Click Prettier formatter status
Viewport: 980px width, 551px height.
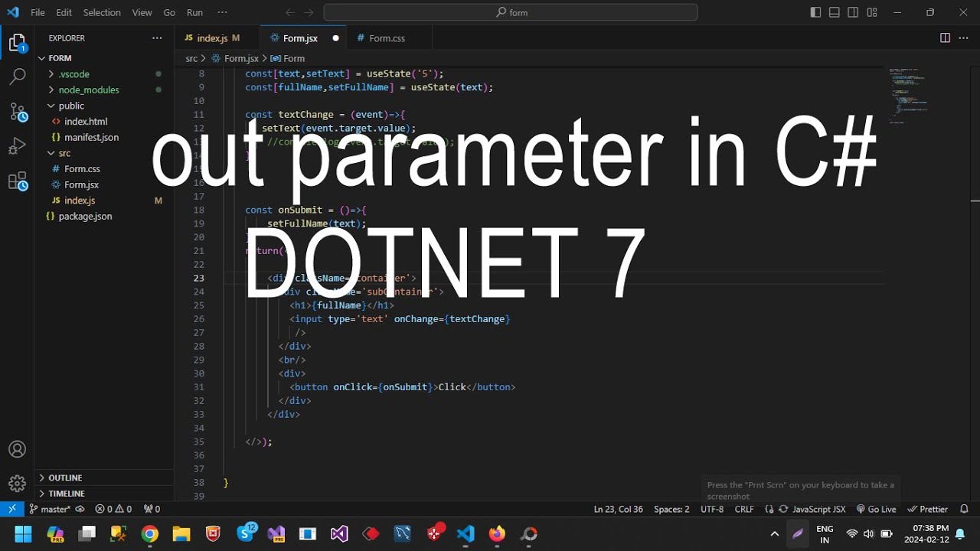[927, 509]
